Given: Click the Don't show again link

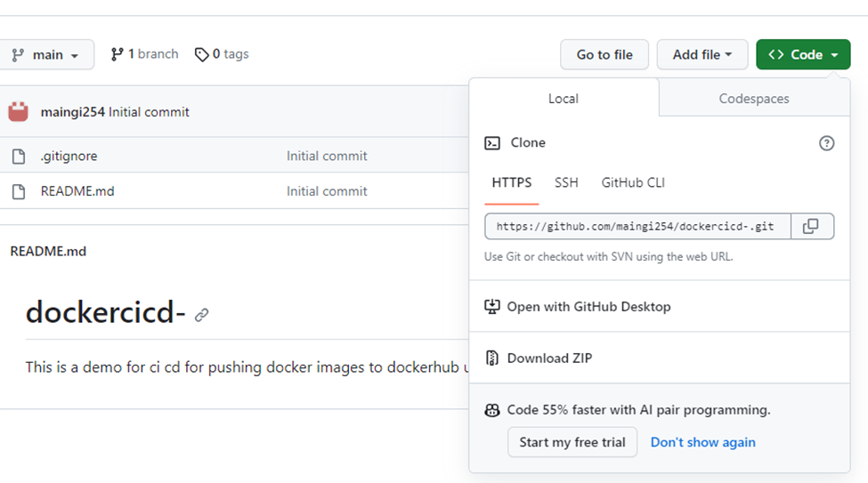Looking at the screenshot, I should pyautogui.click(x=703, y=442).
